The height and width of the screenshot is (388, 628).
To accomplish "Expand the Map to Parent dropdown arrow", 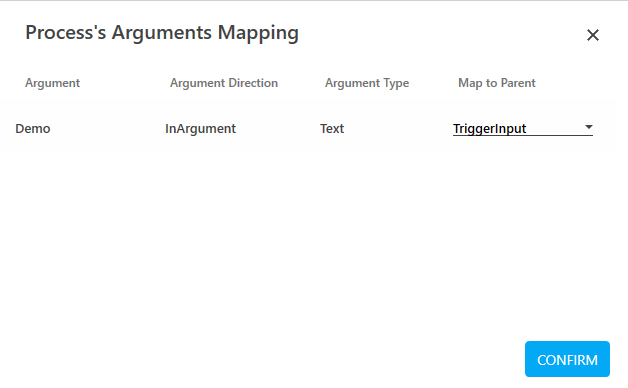I will coord(588,127).
